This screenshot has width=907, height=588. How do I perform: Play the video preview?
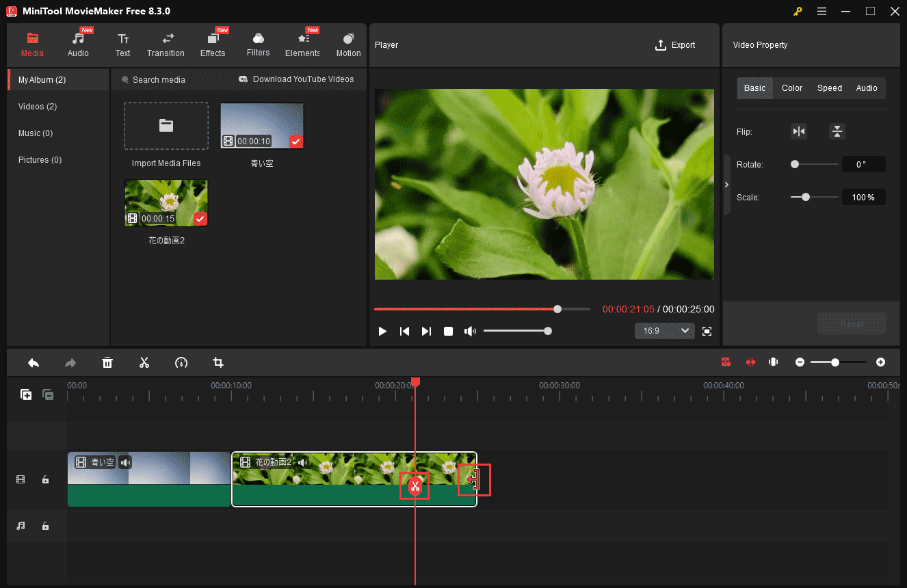pos(382,331)
